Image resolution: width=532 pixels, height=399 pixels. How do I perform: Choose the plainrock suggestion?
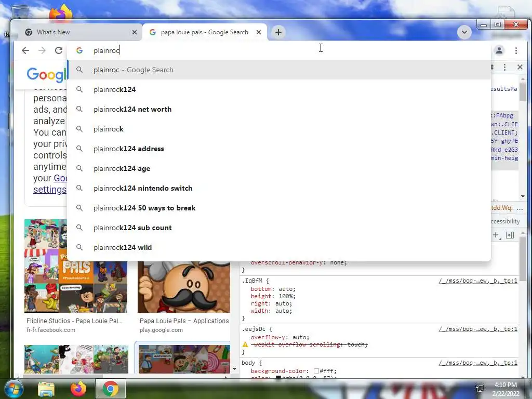coord(279,129)
